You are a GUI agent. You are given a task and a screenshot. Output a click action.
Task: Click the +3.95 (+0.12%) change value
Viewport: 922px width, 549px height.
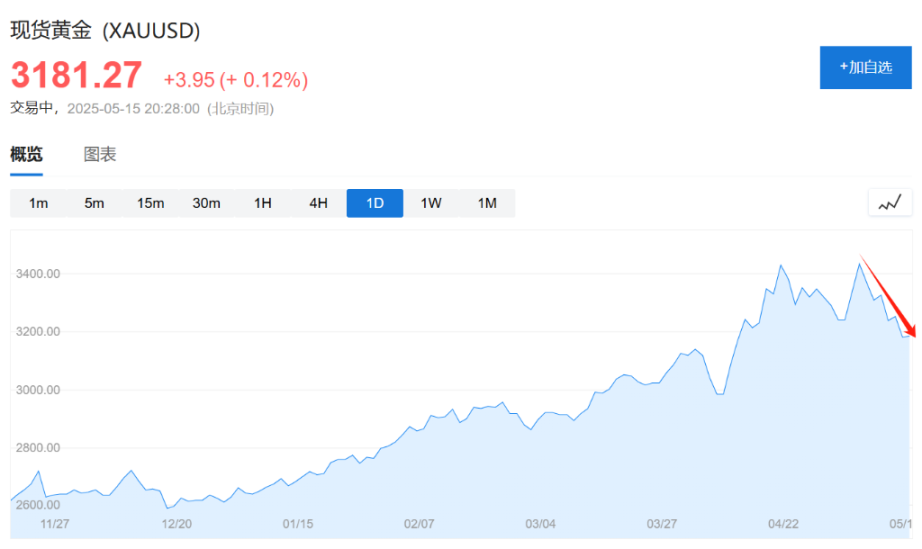pos(235,79)
